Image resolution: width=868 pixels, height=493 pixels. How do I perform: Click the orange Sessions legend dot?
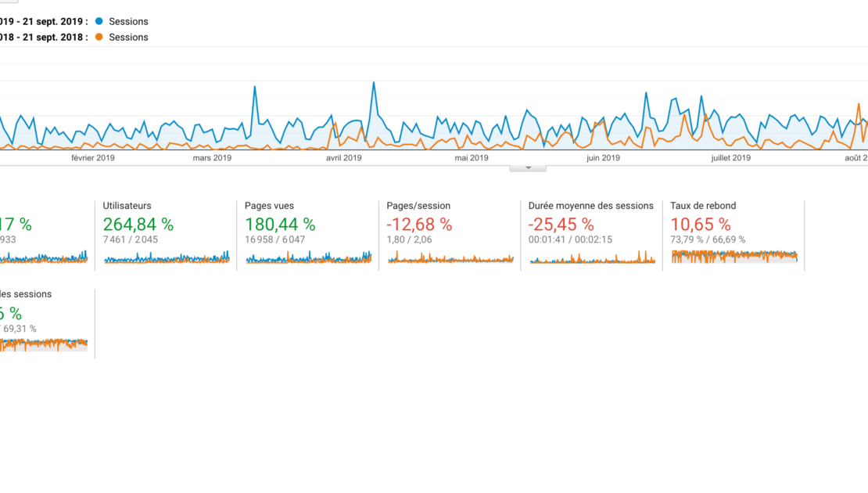pos(99,37)
